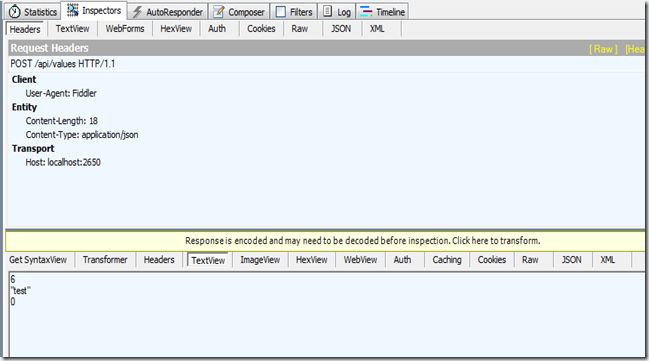Select the request Headers inspector tab
The width and height of the screenshot is (649, 361).
pos(25,29)
